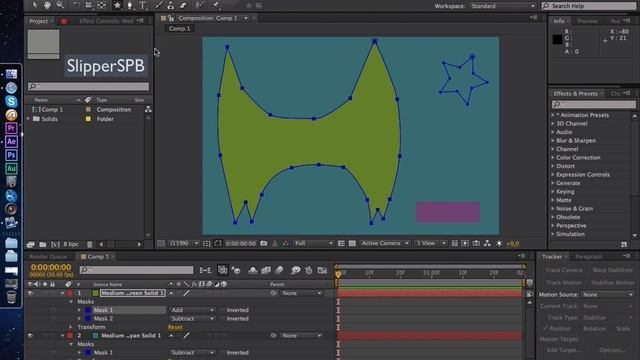Open the Paragraph panel tab
The height and width of the screenshot is (360, 640).
[x=589, y=257]
